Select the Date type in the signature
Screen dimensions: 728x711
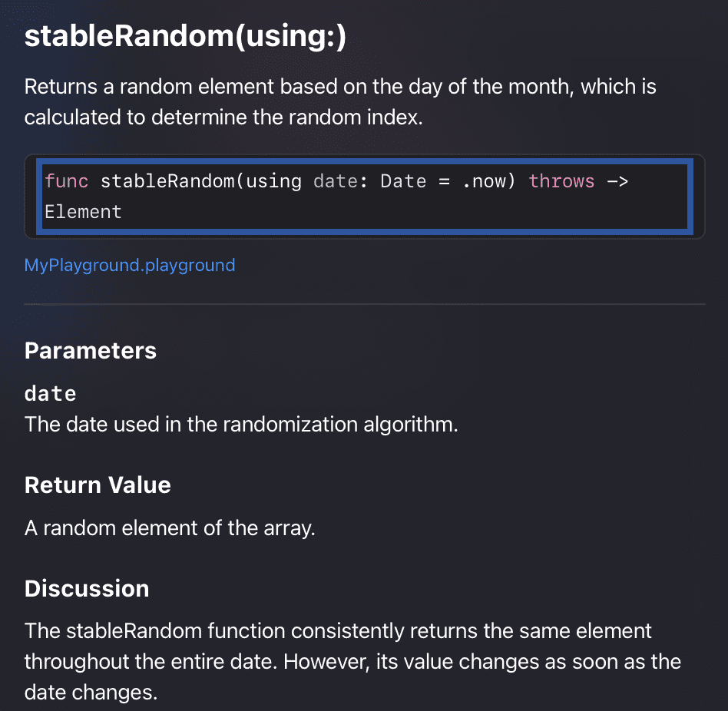403,181
